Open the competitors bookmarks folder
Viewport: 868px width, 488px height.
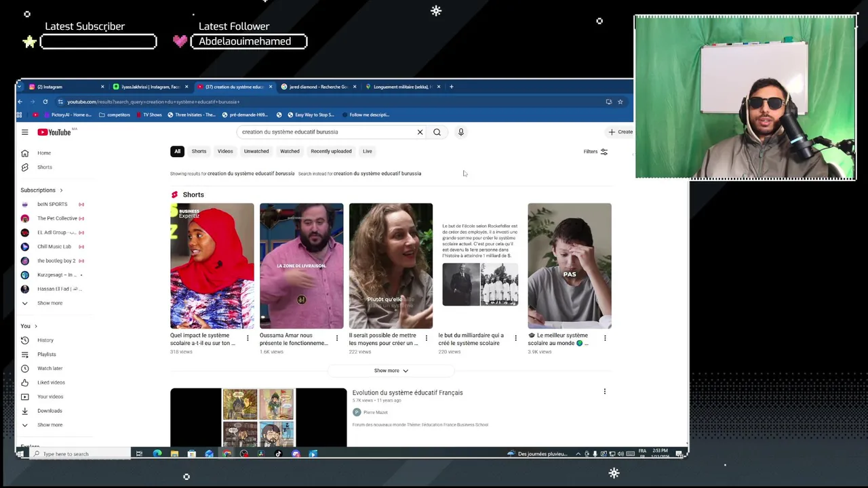(x=115, y=115)
